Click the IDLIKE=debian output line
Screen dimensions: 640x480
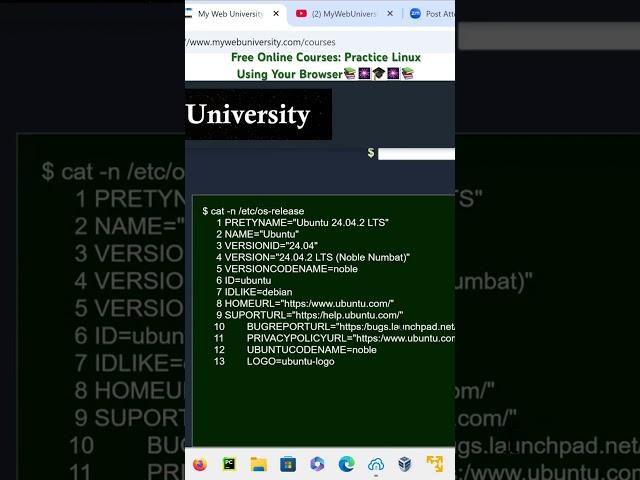pyautogui.click(x=254, y=292)
